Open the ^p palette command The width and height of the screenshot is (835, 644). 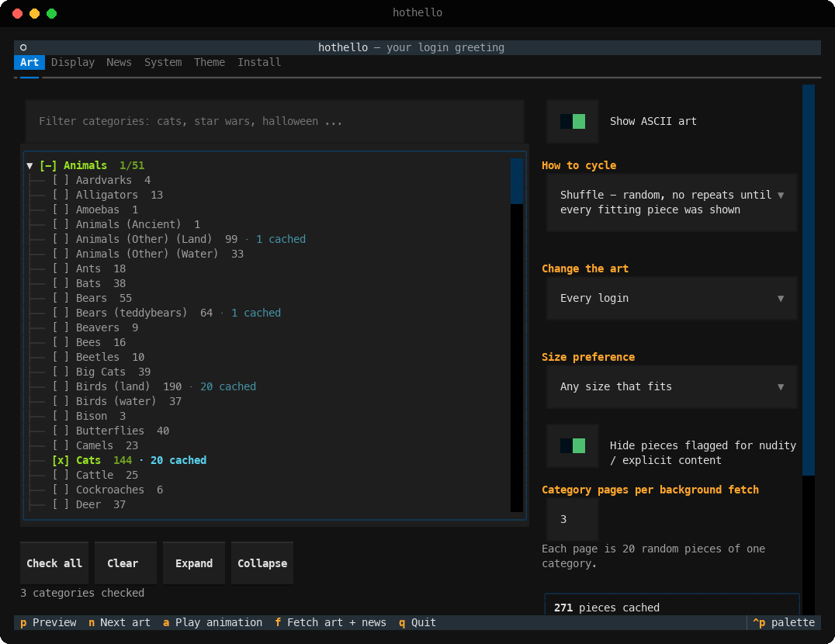click(x=784, y=622)
